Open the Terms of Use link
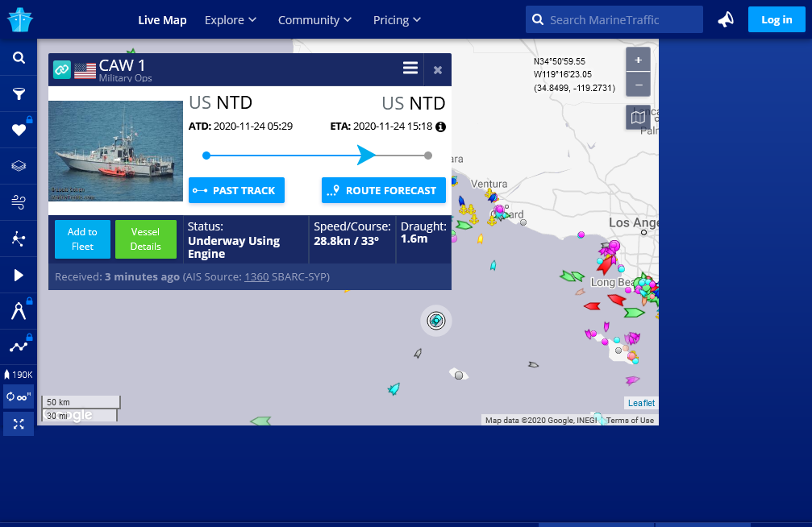This screenshot has height=527, width=812. click(630, 421)
